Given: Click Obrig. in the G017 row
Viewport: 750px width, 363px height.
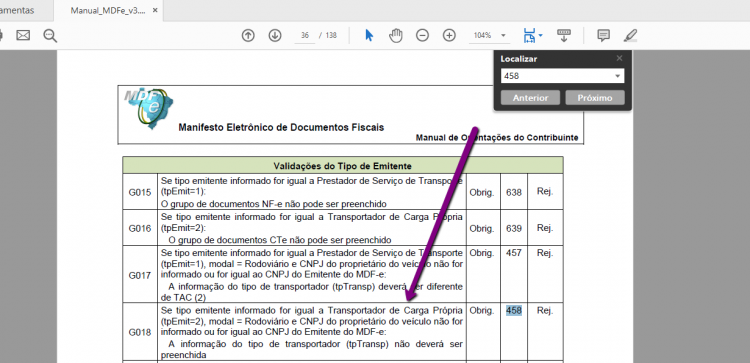Looking at the screenshot, I should click(x=482, y=252).
